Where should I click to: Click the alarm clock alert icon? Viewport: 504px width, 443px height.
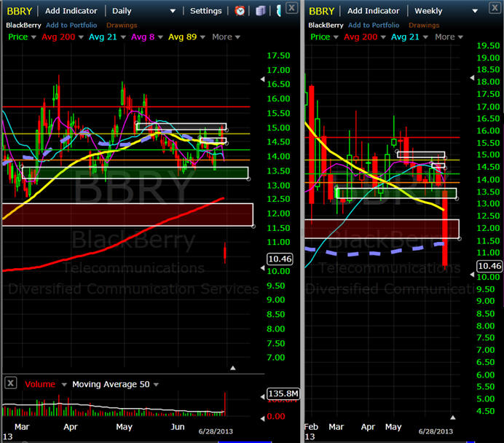(x=240, y=11)
